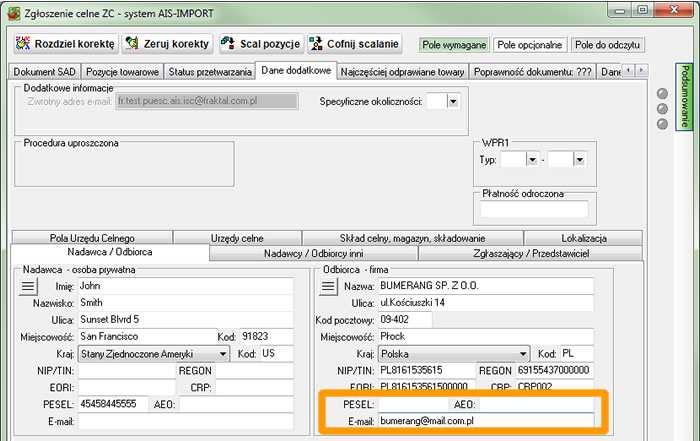Viewport: 700px width, 441px height.
Task: Click Odbiorca Ulica field ul.Kościuszki 14
Action: click(486, 303)
